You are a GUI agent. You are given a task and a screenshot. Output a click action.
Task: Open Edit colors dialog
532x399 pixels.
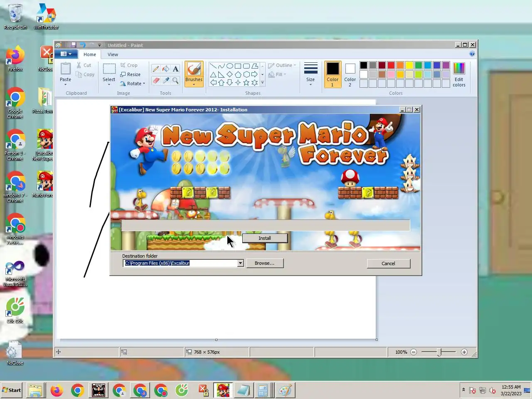tap(459, 74)
